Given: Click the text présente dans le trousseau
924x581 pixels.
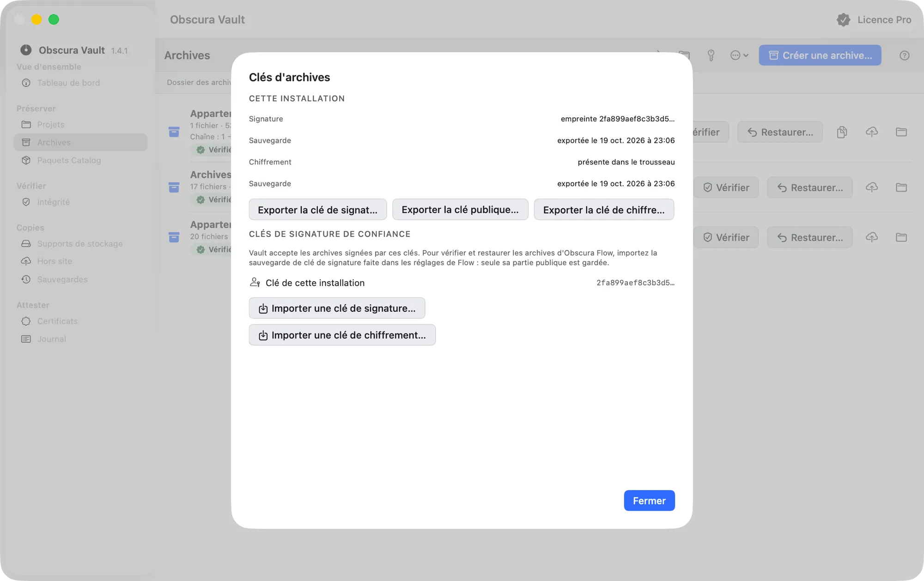Looking at the screenshot, I should 626,162.
